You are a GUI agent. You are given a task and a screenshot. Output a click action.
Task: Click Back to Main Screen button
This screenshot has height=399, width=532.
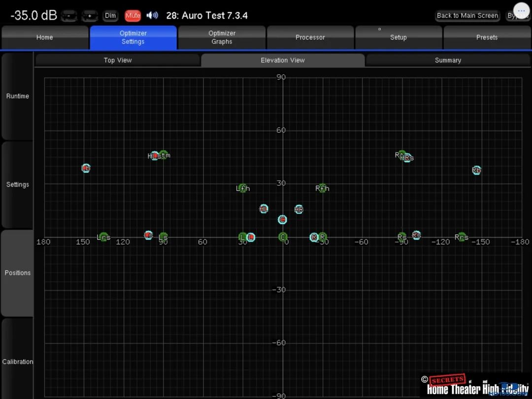coord(467,16)
